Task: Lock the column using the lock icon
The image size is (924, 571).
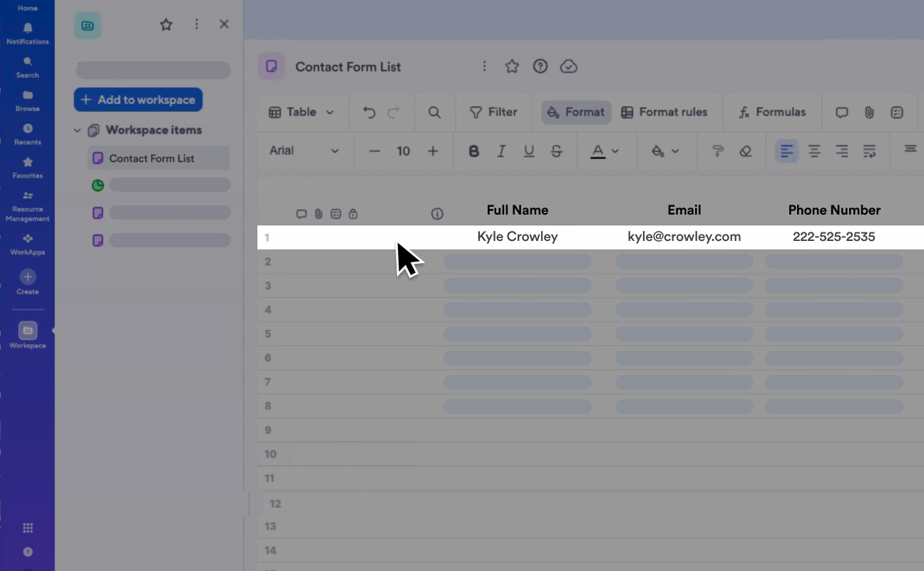Action: pos(353,213)
